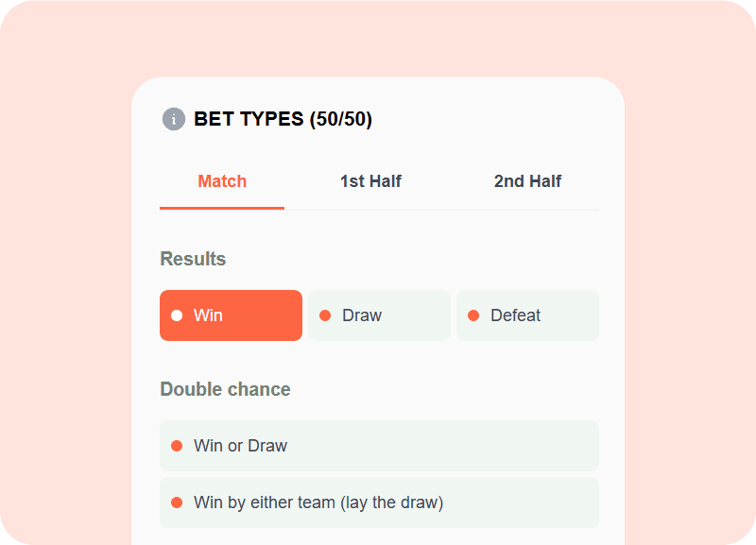Click the Double chance section heading
The image size is (756, 545).
point(225,389)
